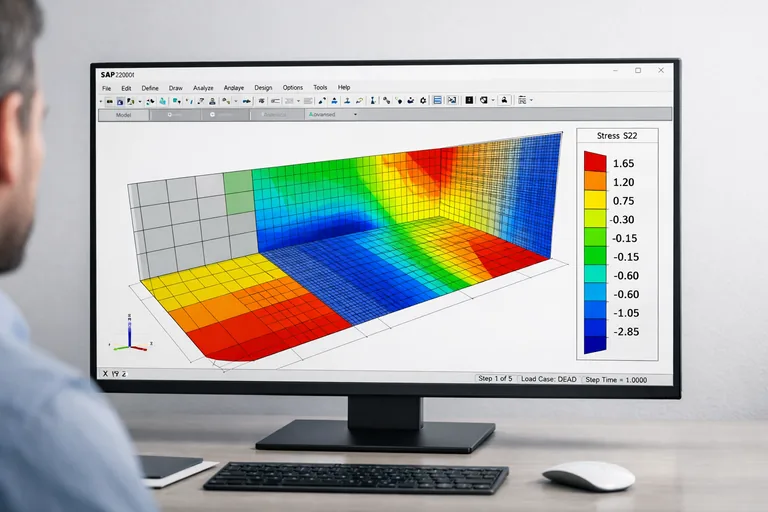768x512 pixels.
Task: Expand the Advanced dropdown arrow
Action: coord(355,115)
